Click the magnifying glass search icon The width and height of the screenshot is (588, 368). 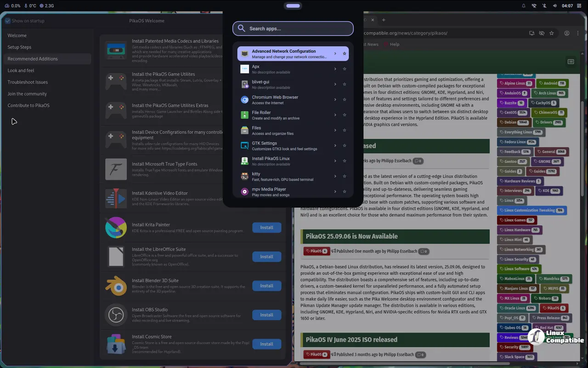coord(241,28)
